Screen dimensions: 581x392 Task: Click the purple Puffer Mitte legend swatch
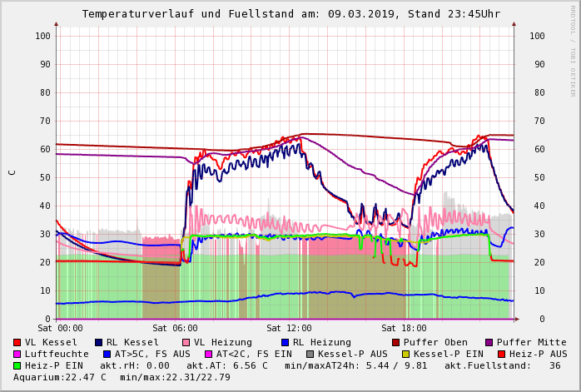[x=489, y=342]
